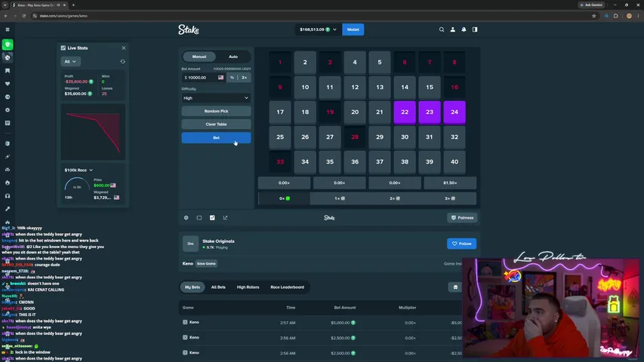Select keno tile 29
Screen dimensions: 644x362
[x=380, y=137]
